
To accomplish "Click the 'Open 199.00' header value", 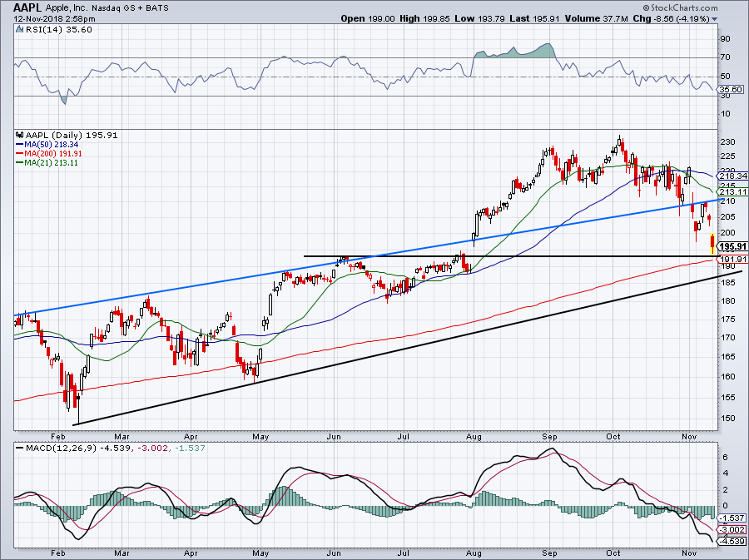I will 368,18.
